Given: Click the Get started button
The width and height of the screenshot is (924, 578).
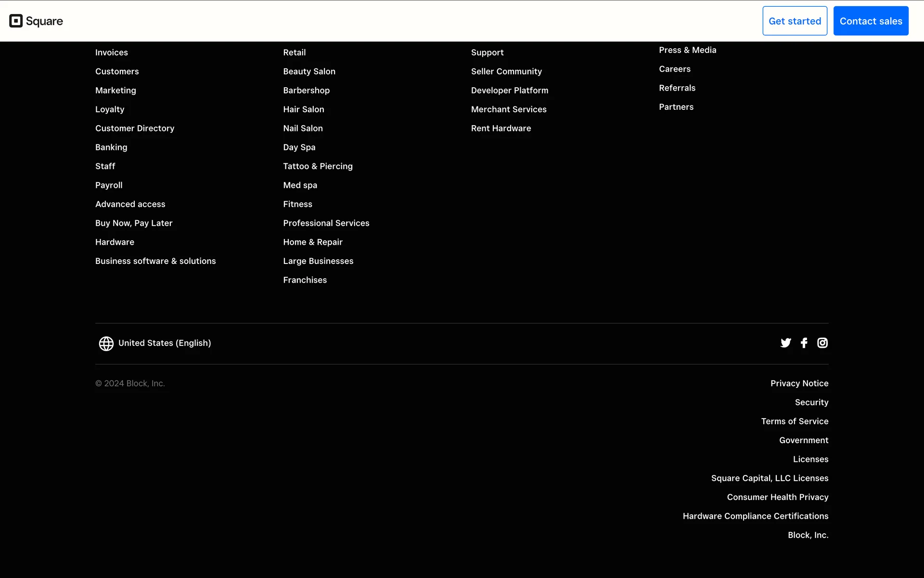Looking at the screenshot, I should (795, 21).
